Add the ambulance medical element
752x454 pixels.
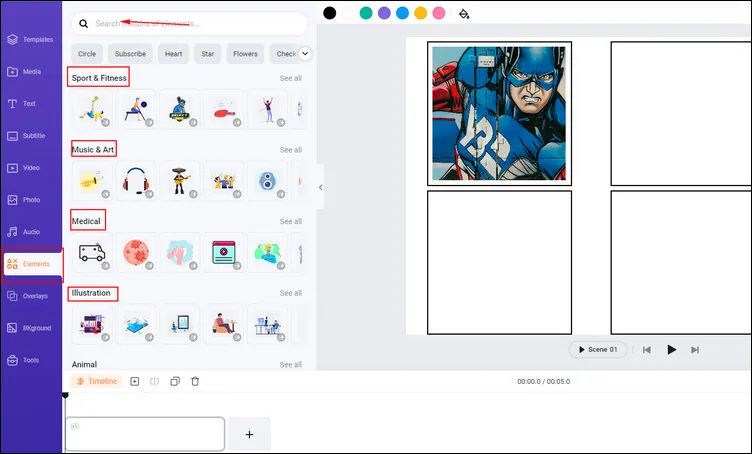93,253
